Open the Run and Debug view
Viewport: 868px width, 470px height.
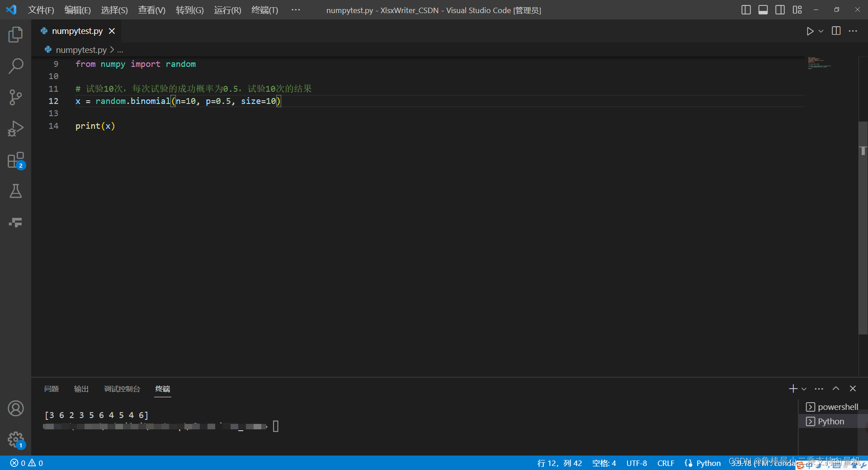click(x=15, y=128)
